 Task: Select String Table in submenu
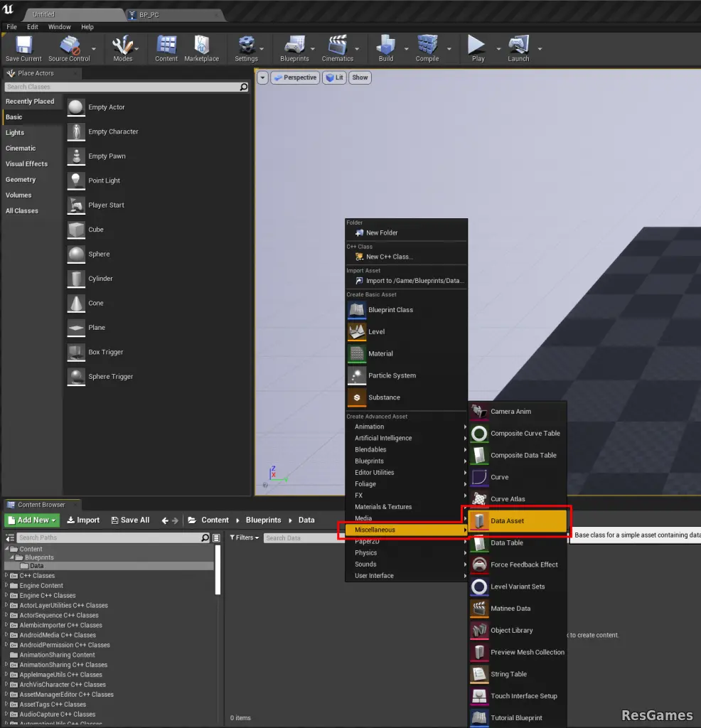click(x=518, y=674)
